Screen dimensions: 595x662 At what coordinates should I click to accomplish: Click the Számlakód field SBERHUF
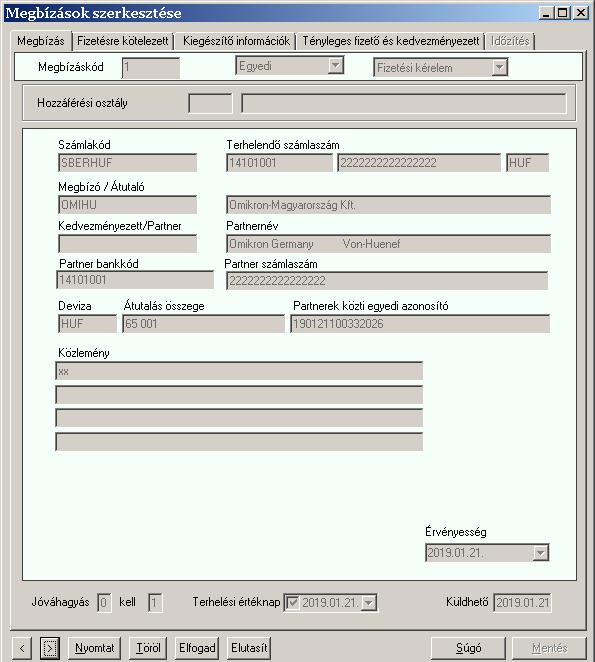(128, 163)
